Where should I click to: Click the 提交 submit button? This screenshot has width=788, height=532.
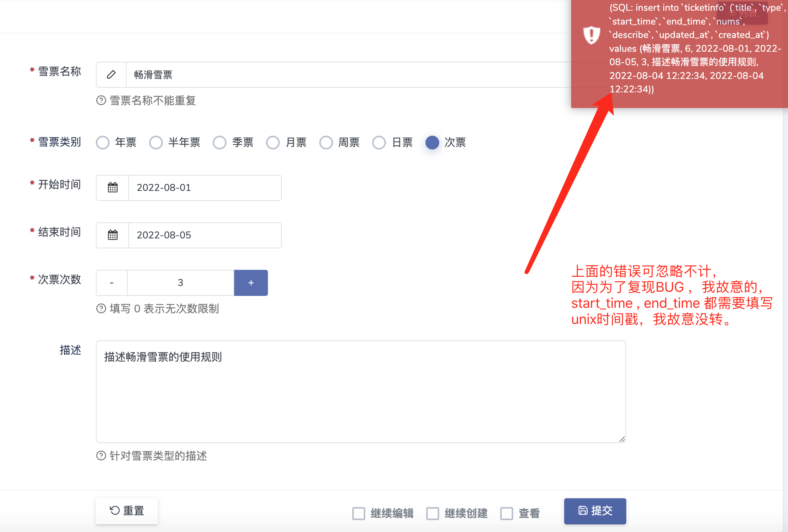pyautogui.click(x=595, y=511)
